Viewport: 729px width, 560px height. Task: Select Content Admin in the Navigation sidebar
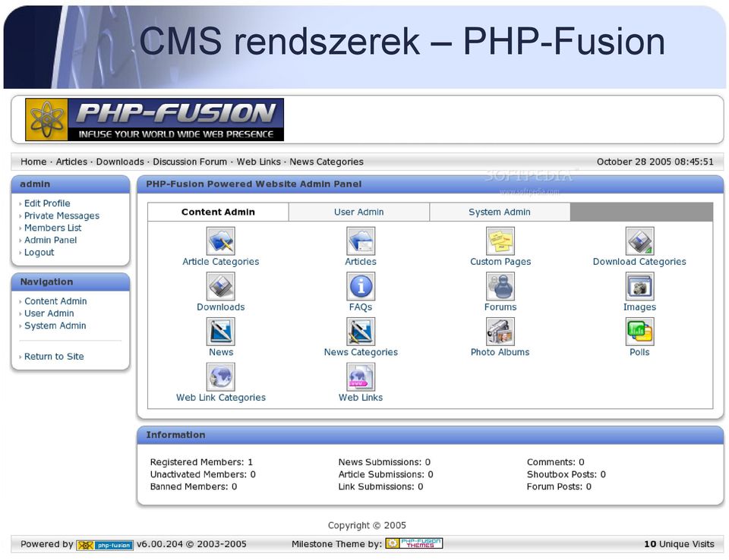55,301
